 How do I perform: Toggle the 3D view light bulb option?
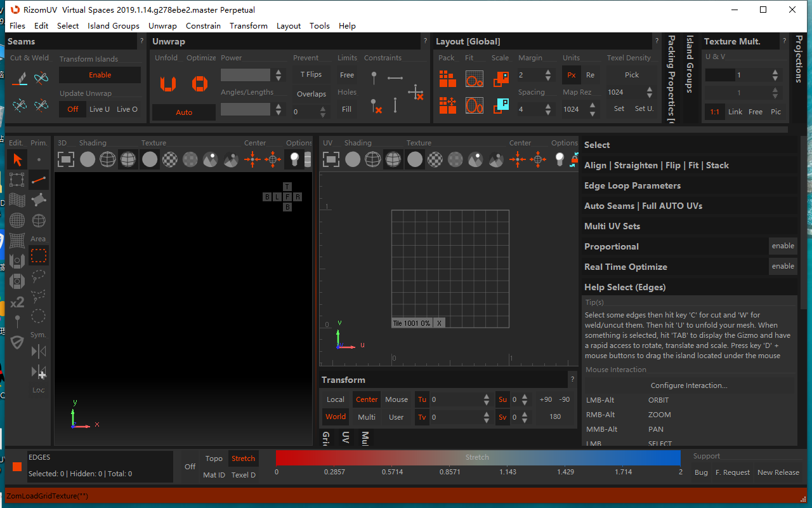point(294,159)
